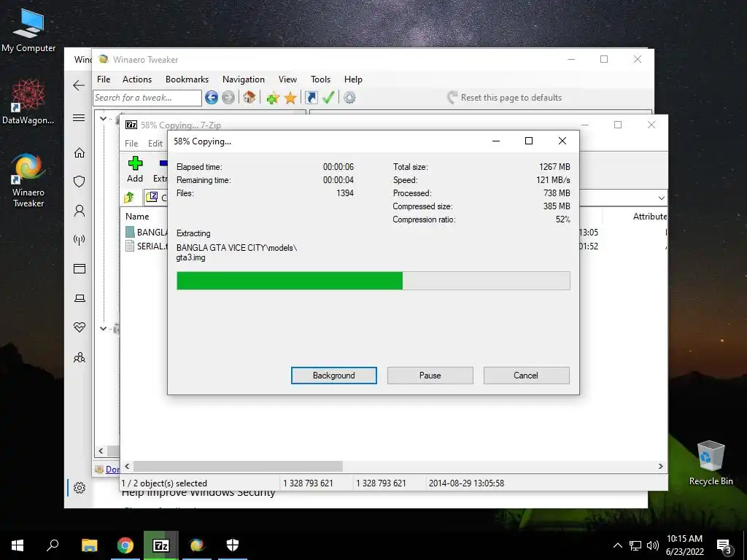Click the 7-Zip taskbar icon
This screenshot has height=560, width=747.
click(161, 545)
